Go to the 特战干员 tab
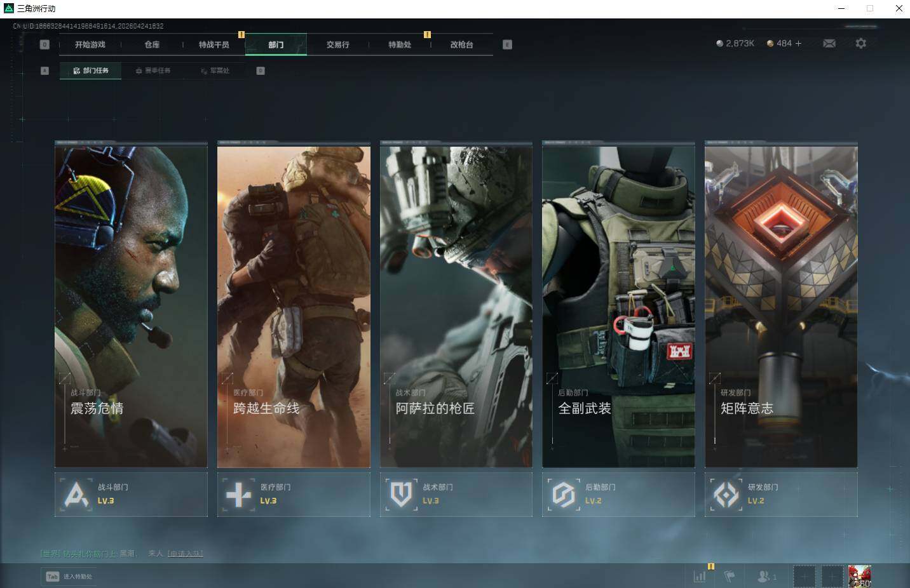Viewport: 910px width, 588px height. 214,44
